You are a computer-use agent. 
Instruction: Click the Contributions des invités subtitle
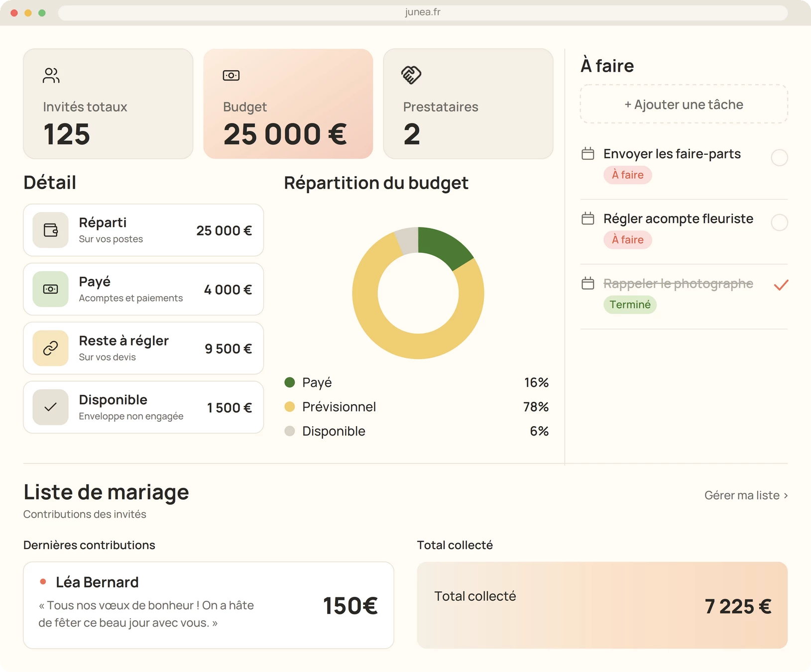(85, 514)
